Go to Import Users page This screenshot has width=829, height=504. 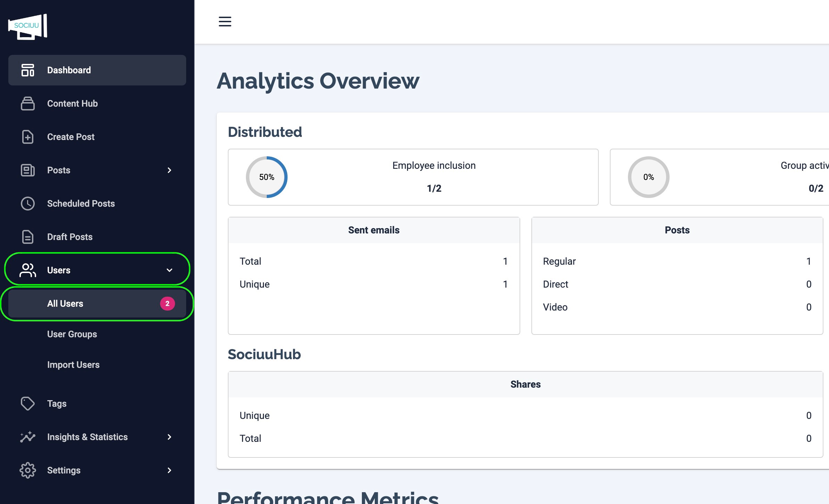pyautogui.click(x=73, y=365)
